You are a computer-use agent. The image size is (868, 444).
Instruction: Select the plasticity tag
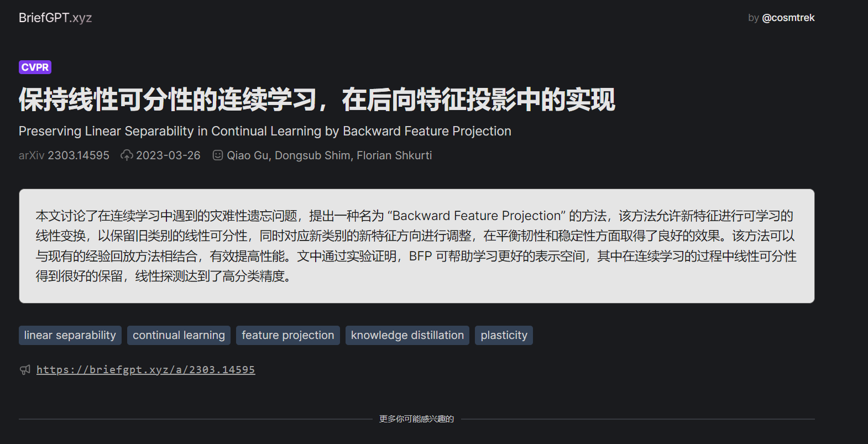pos(504,335)
